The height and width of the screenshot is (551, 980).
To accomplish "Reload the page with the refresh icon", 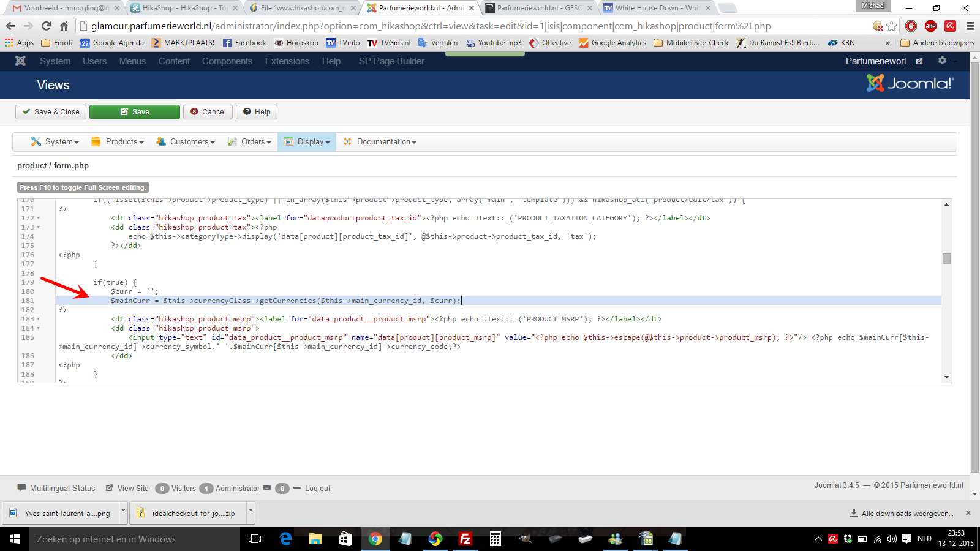I will click(46, 26).
